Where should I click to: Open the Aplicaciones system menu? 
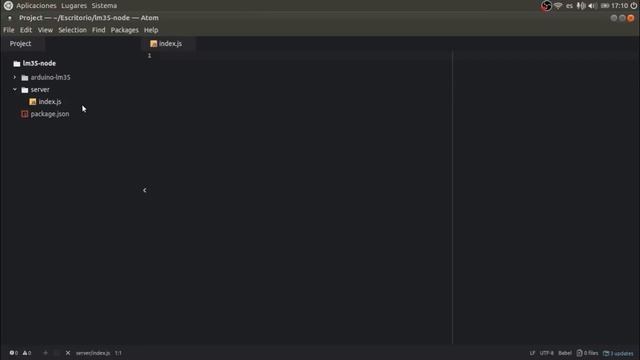(36, 6)
